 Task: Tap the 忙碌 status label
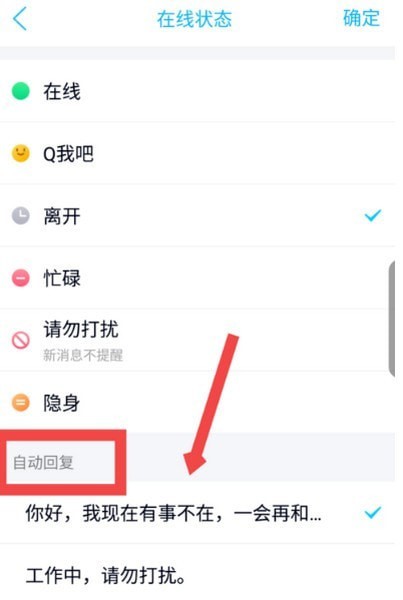[x=62, y=278]
